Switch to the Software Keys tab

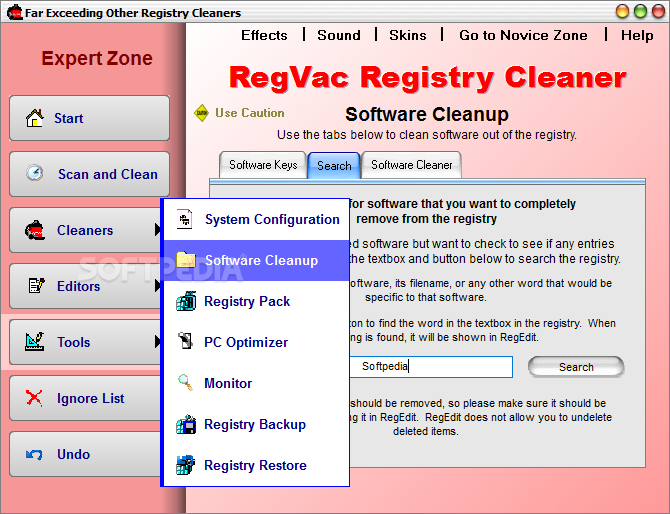pyautogui.click(x=263, y=165)
